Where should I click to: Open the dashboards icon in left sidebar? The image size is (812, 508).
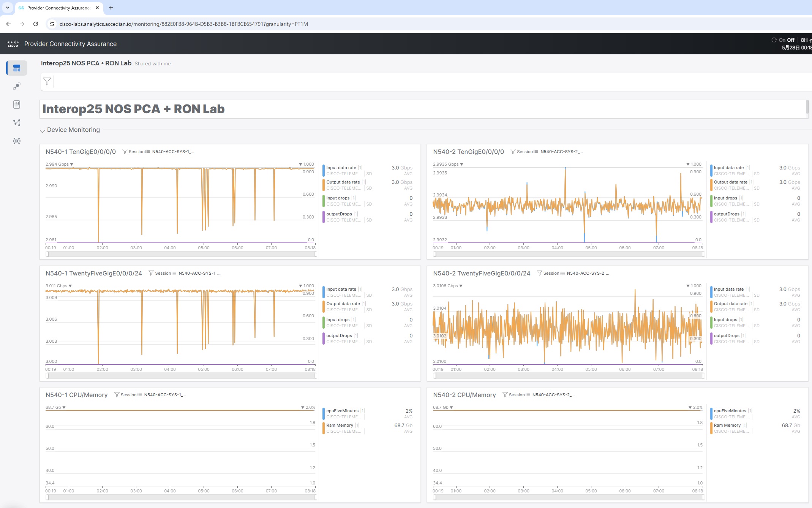(x=17, y=68)
